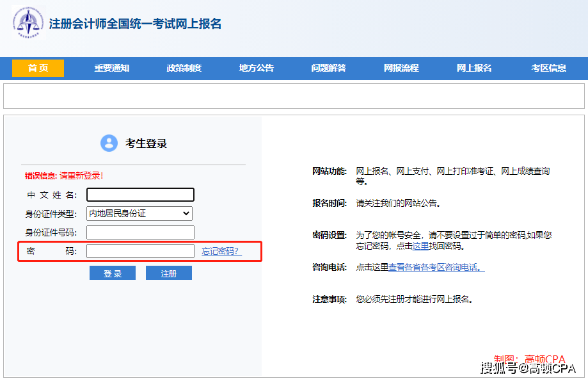Open 考区信息 in the navigation bar
Image resolution: width=588 pixels, height=381 pixels.
548,68
